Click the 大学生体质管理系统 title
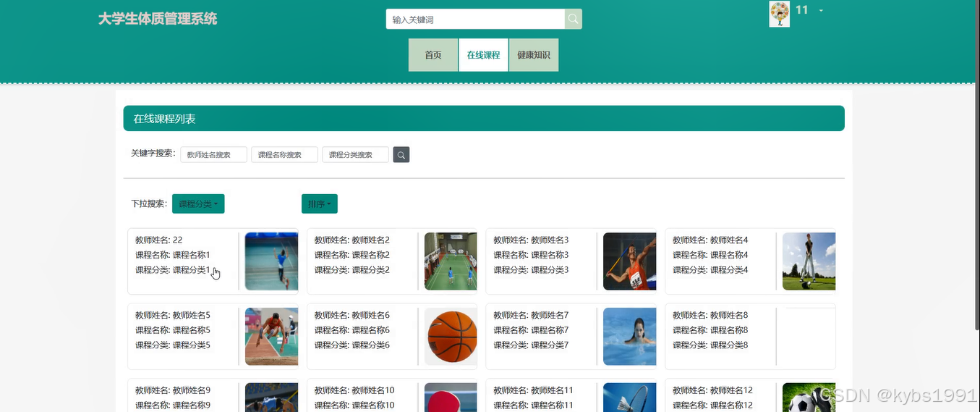Viewport: 980px width, 412px height. 158,19
